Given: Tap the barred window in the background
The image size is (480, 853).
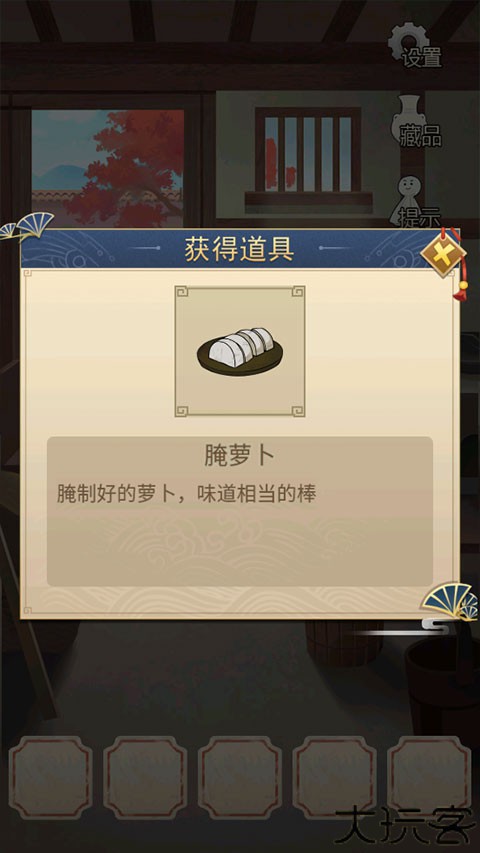Looking at the screenshot, I should pos(308,155).
